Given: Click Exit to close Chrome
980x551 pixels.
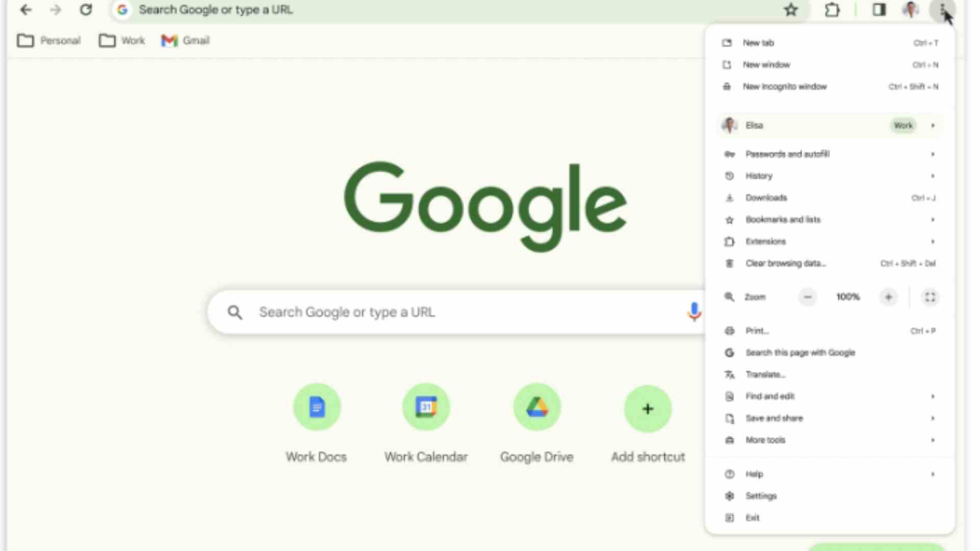Looking at the screenshot, I should point(752,517).
